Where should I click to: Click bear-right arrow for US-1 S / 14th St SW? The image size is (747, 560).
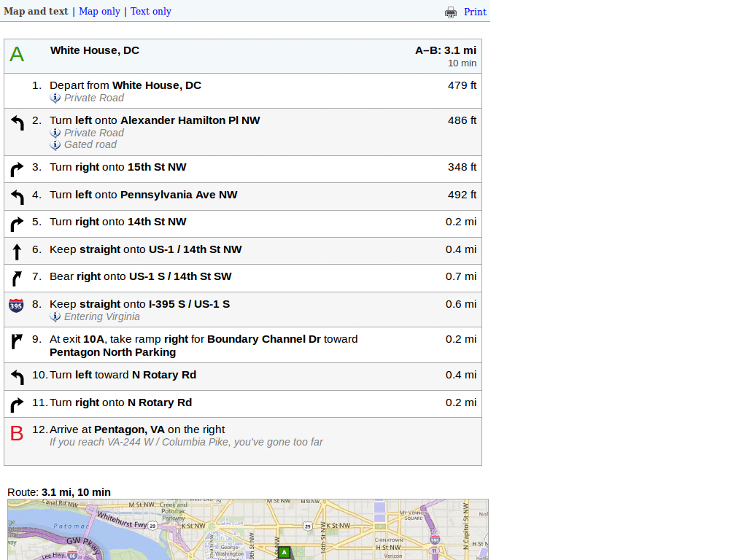pyautogui.click(x=17, y=279)
